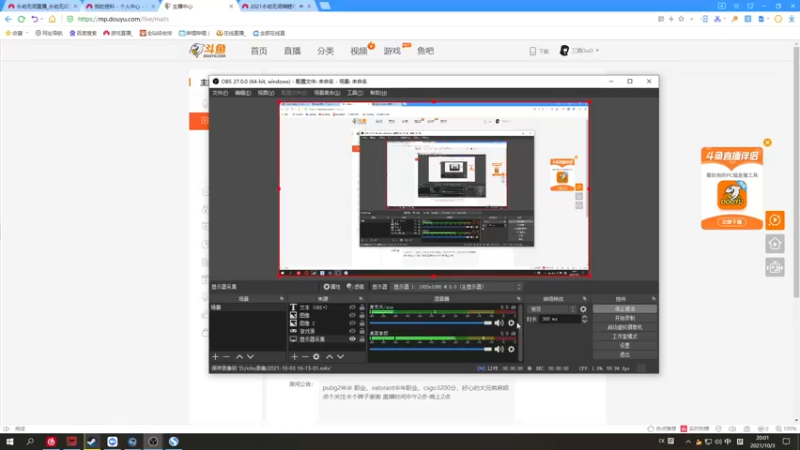Screen dimensions: 800x450
Task: Open Filters button above sources
Action: [x=356, y=287]
